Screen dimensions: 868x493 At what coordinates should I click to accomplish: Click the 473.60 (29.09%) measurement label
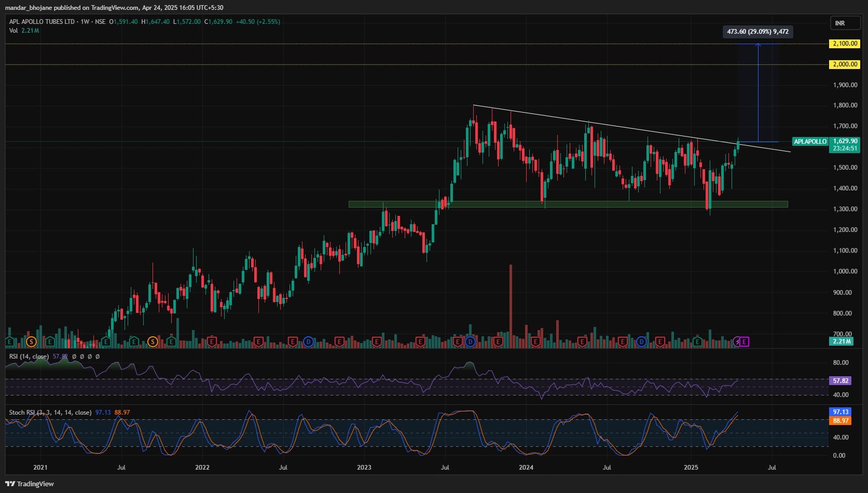point(757,32)
